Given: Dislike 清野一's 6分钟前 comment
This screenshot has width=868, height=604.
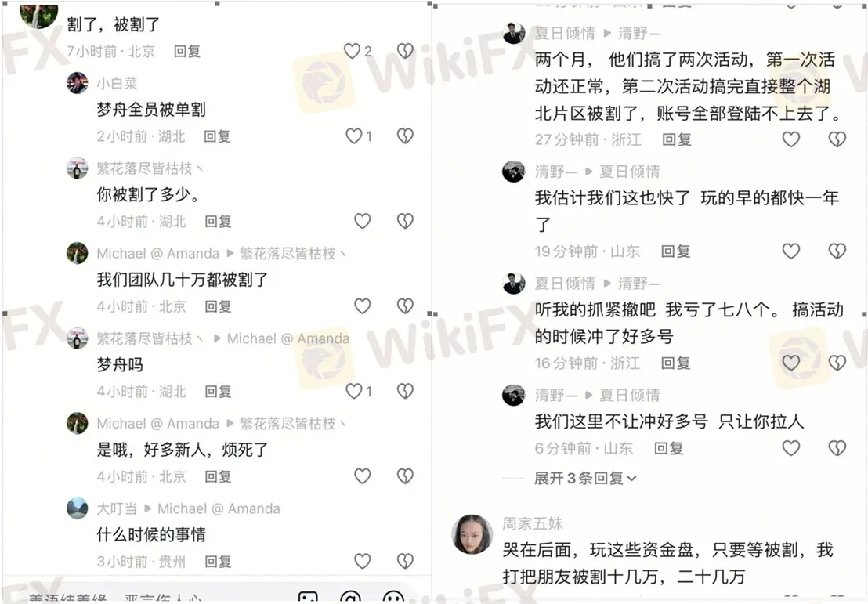Looking at the screenshot, I should pyautogui.click(x=837, y=448).
